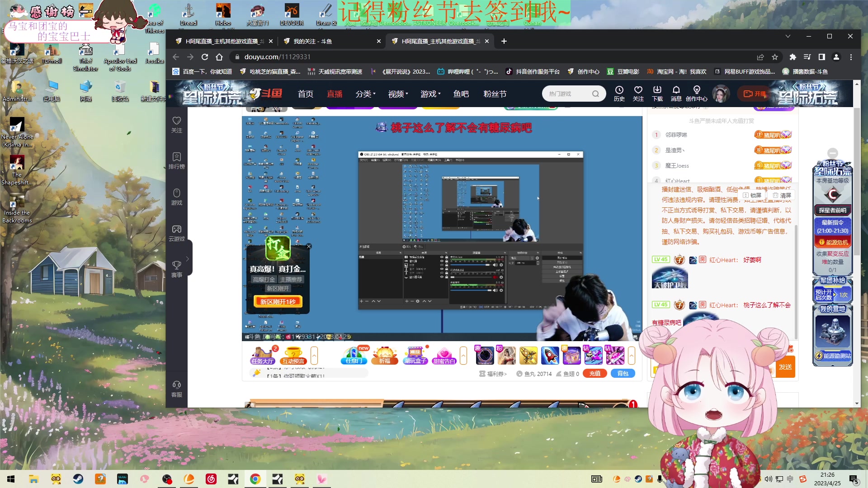
Task: Open the DEVOUR desktop shortcut
Action: pyautogui.click(x=292, y=14)
